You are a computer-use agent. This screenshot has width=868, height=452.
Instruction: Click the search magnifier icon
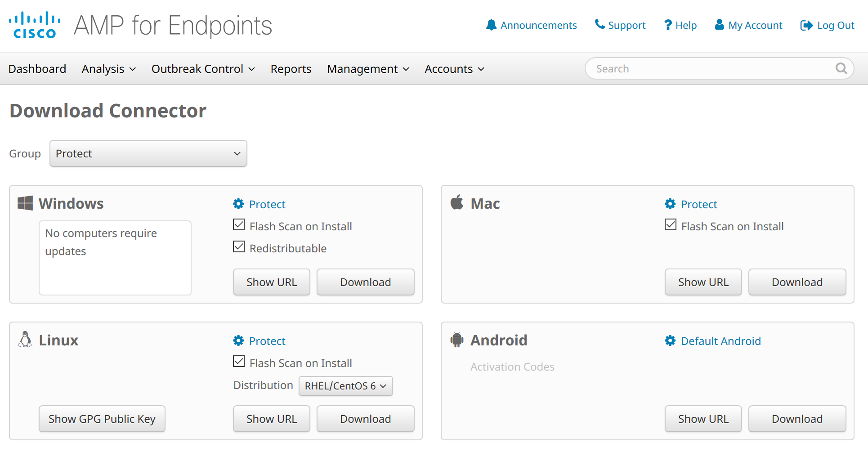tap(841, 68)
